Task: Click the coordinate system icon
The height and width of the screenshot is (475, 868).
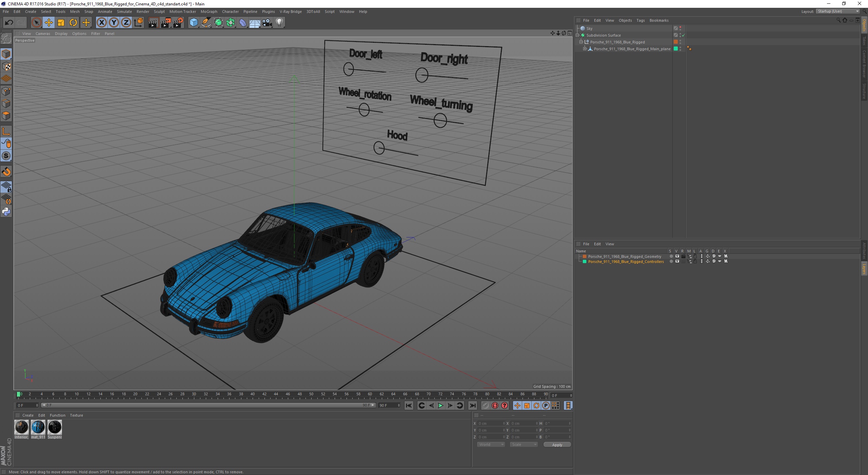Action: (138, 22)
